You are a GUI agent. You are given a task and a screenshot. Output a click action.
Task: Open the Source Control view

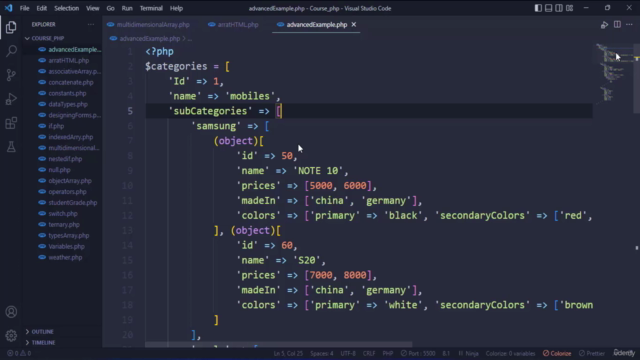coord(11,75)
